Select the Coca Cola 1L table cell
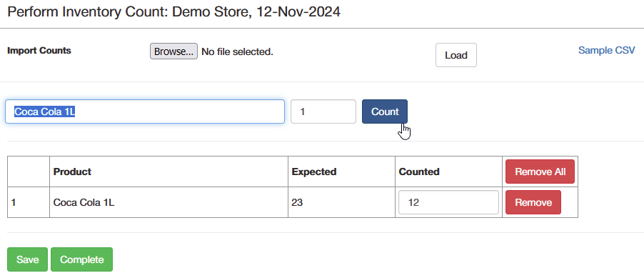Screen dimensions: 644x278 click(x=168, y=202)
